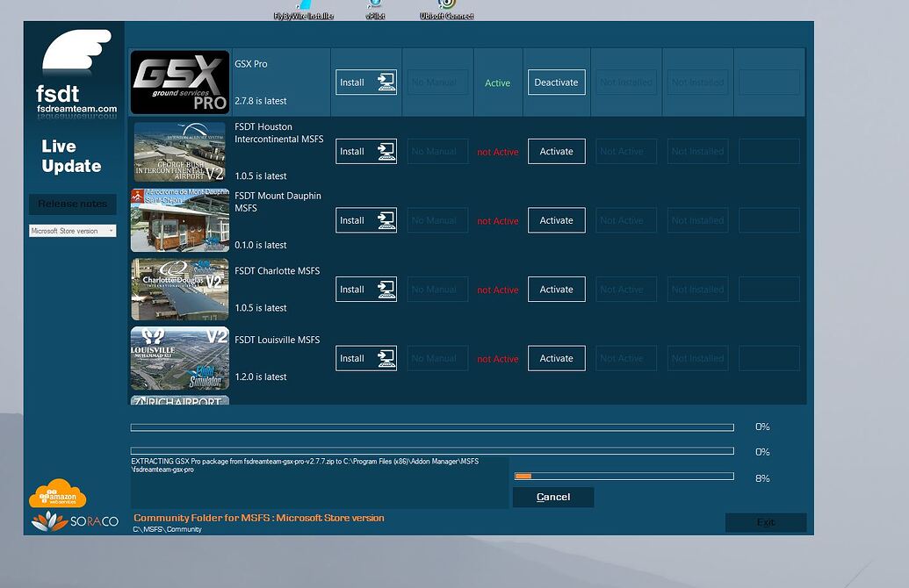Open the Release notes
This screenshot has height=588, width=909.
pos(72,204)
